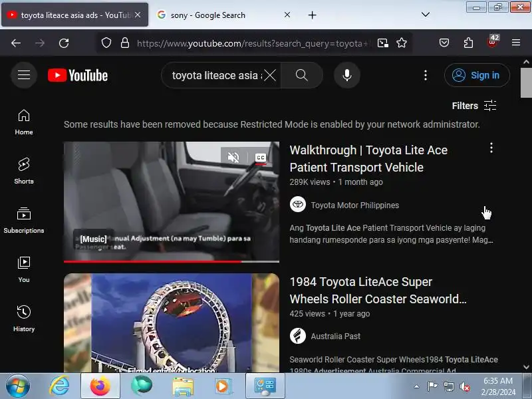Close the sony Google Search tab

point(287,15)
